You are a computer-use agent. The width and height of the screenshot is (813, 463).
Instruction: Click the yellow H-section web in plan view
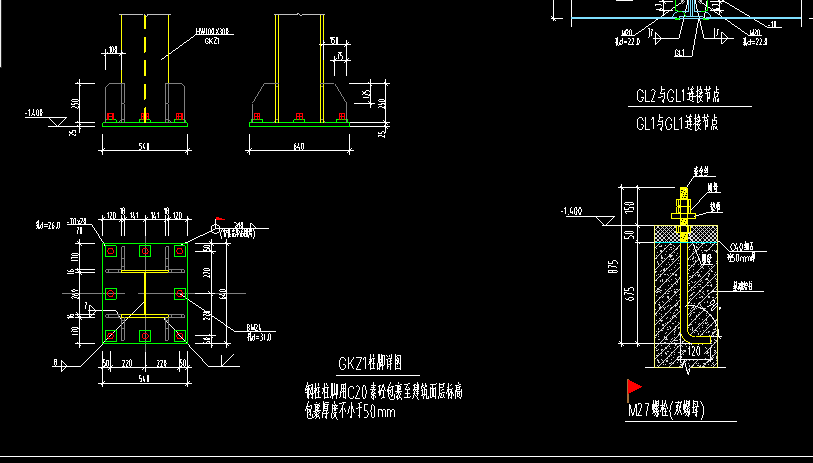click(x=145, y=293)
